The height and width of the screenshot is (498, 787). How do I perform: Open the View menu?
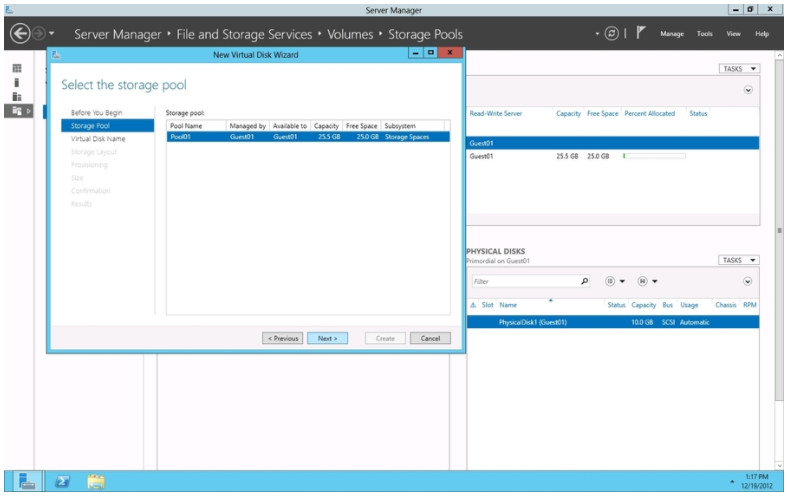point(733,34)
